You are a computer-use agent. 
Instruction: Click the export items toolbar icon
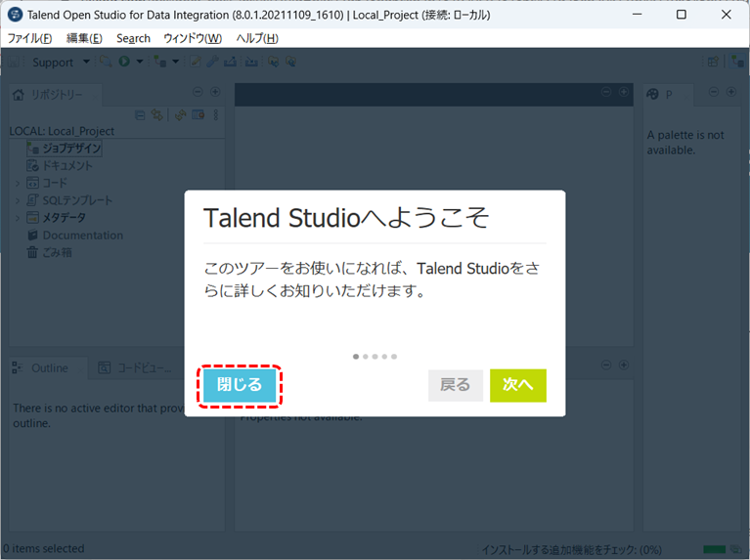pos(230,62)
